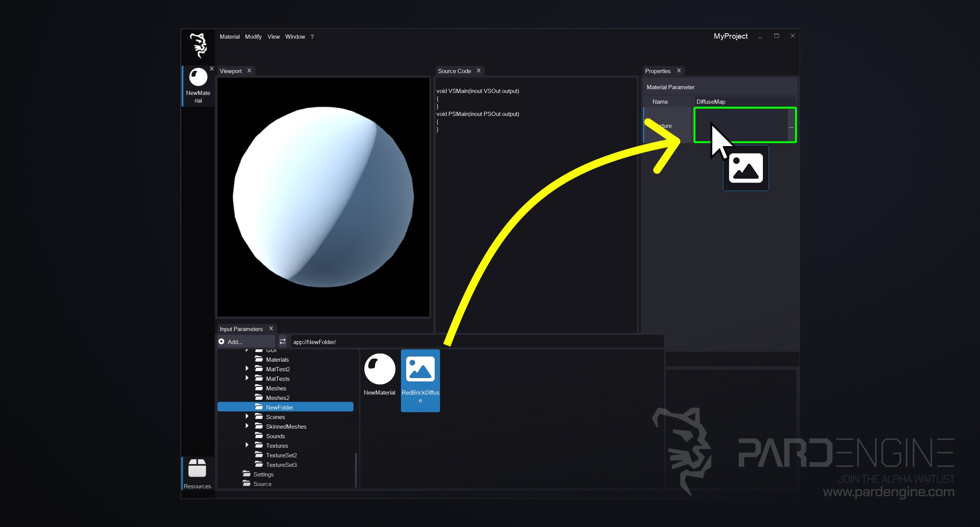Close the Viewport tab
The width and height of the screenshot is (980, 527).
(249, 70)
